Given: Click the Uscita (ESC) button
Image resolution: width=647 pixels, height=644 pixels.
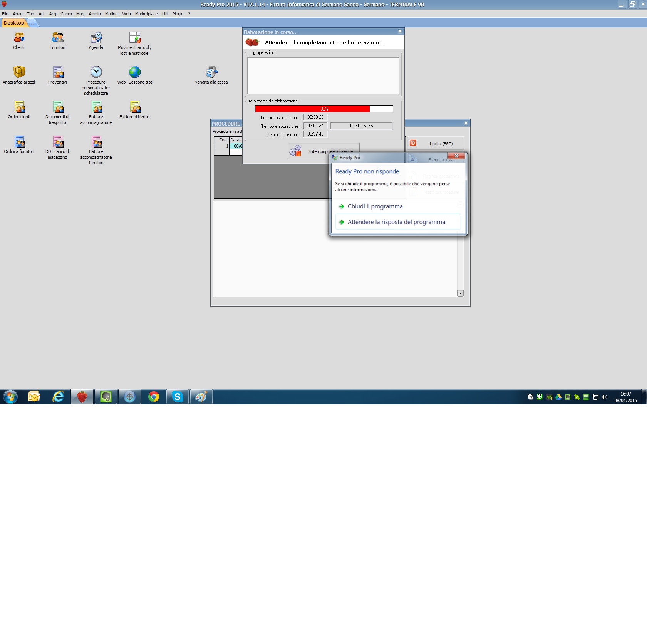Looking at the screenshot, I should [435, 144].
